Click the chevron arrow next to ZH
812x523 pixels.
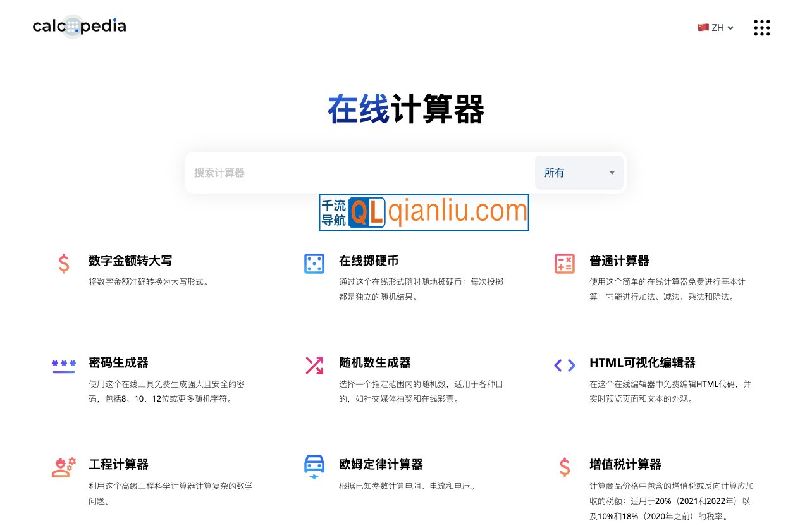tap(730, 28)
